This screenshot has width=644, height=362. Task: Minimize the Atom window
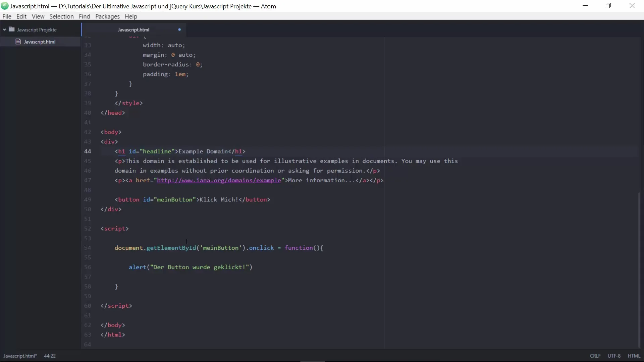pos(585,6)
